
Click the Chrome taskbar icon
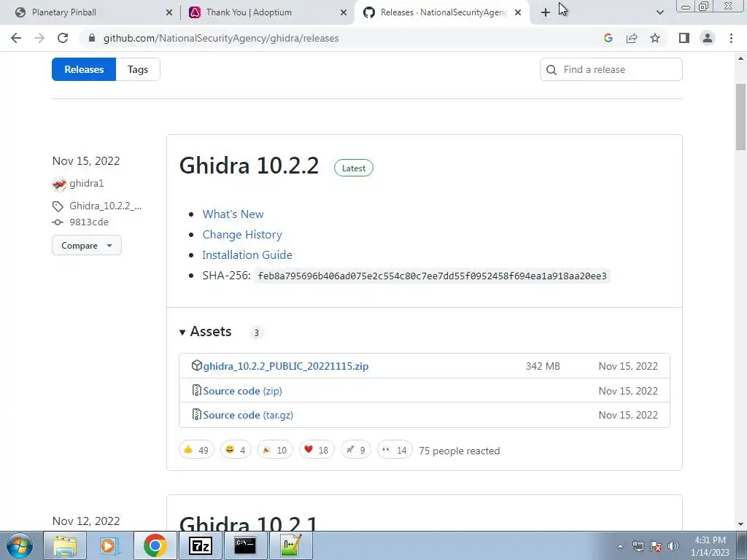coord(155,545)
